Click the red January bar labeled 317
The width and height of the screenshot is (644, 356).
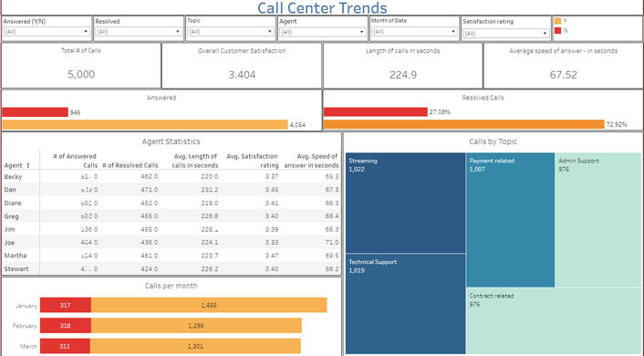(66, 305)
